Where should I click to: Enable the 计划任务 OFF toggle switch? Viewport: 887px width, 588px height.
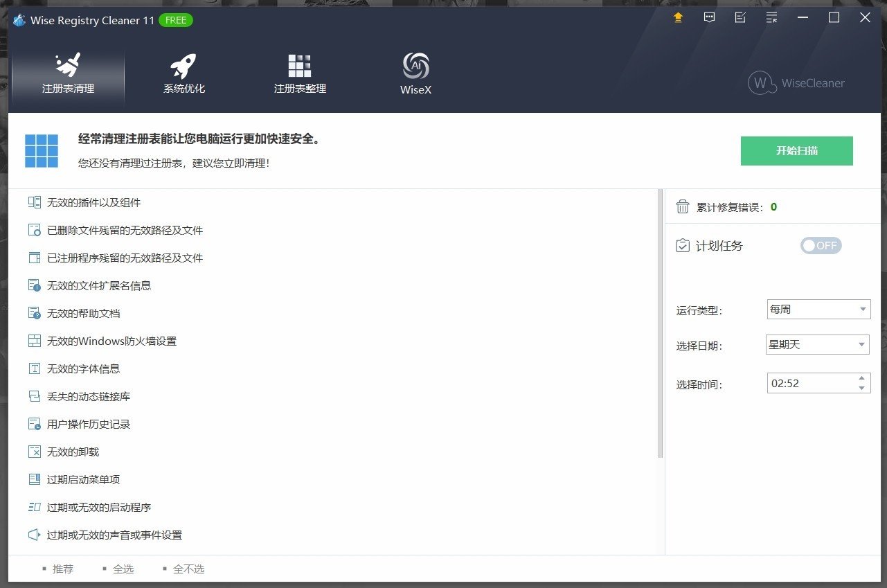tap(821, 245)
